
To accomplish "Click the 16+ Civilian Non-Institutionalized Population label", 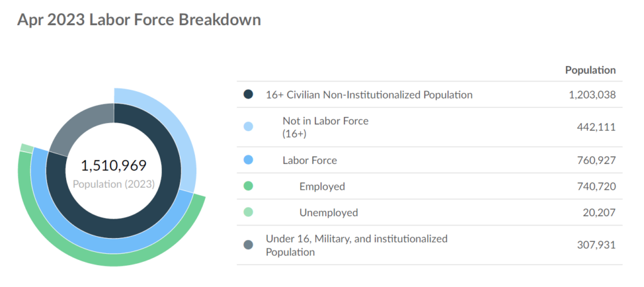I will click(369, 95).
